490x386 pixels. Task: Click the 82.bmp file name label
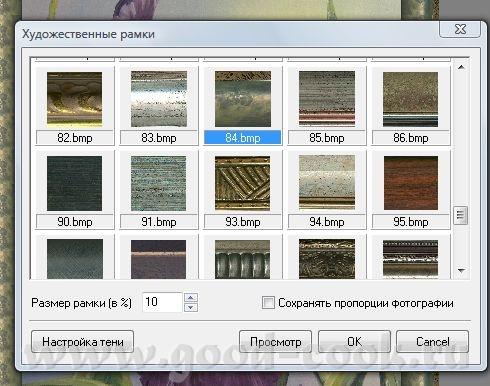click(75, 138)
